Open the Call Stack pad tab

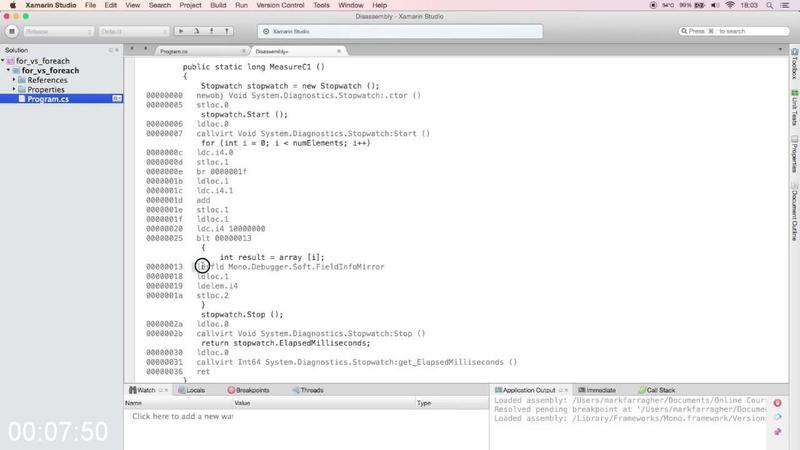click(x=657, y=390)
